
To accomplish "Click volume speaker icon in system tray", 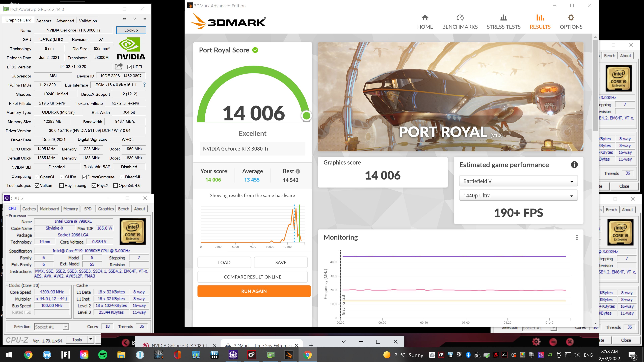I will [x=577, y=355].
